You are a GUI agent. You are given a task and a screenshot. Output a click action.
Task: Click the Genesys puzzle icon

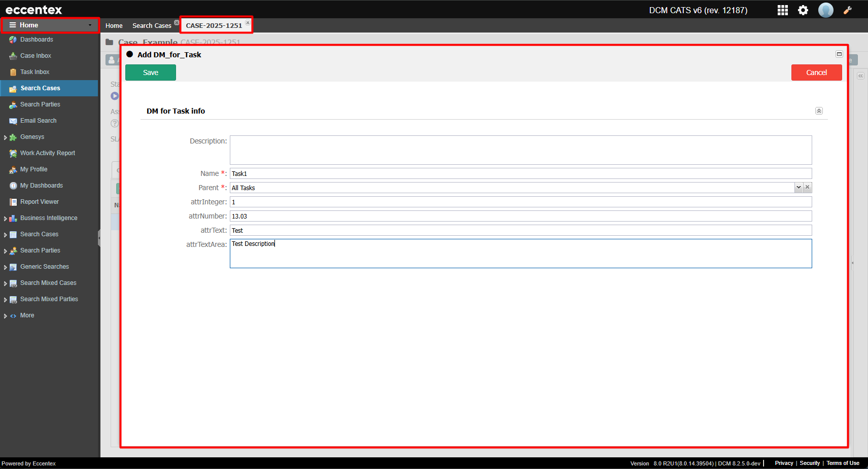(x=13, y=137)
